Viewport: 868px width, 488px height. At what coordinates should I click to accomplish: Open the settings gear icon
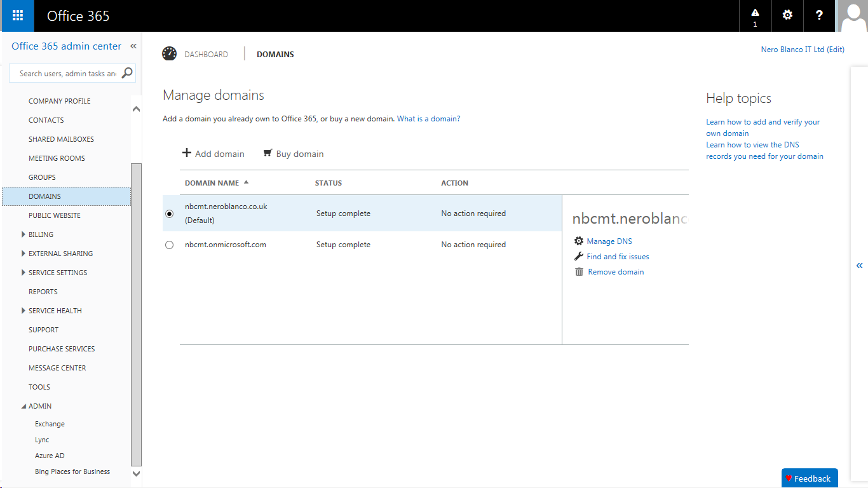[x=787, y=16]
